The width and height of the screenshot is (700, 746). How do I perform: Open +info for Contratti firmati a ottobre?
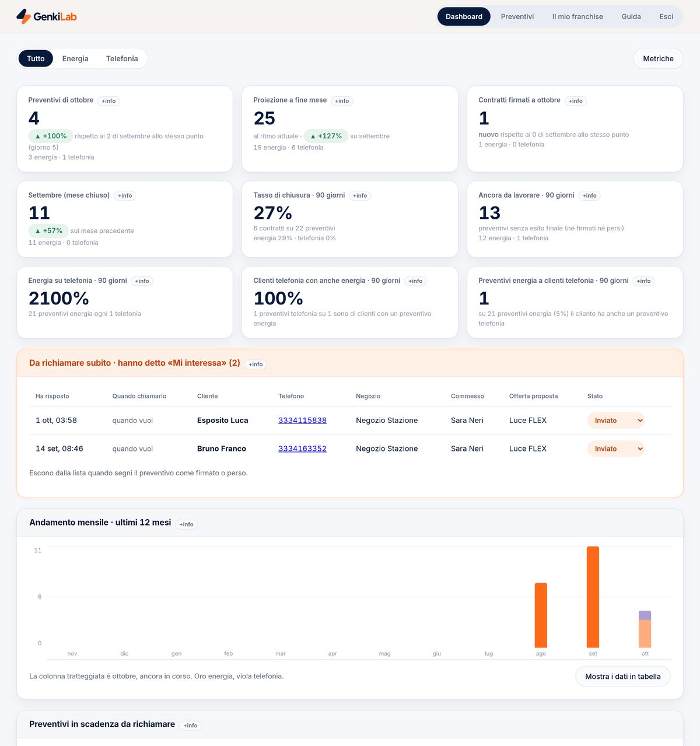576,101
